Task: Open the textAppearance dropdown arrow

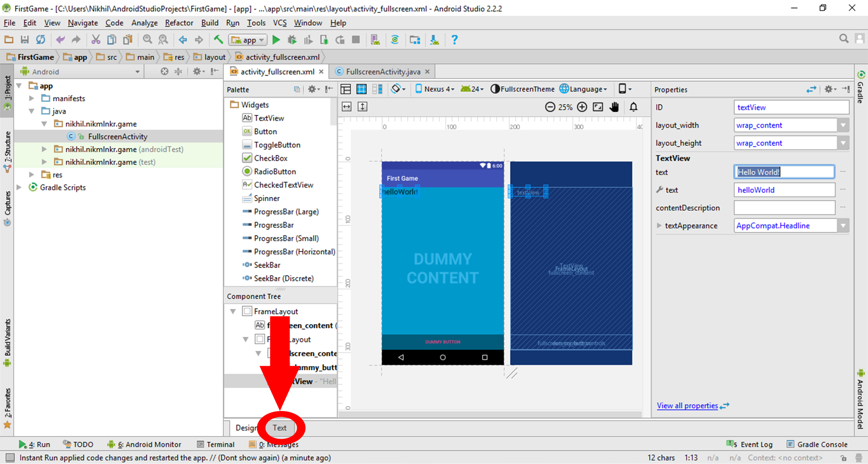Action: [843, 225]
